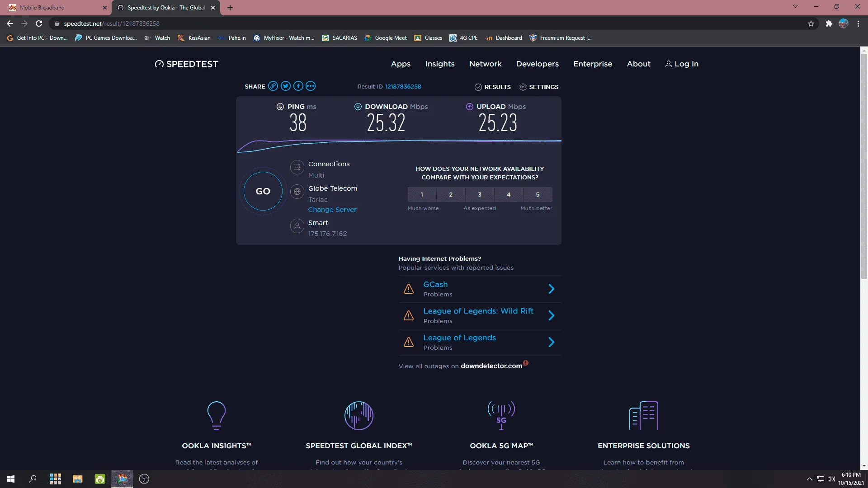
Task: Click GCash warning triangle icon
Action: point(409,289)
